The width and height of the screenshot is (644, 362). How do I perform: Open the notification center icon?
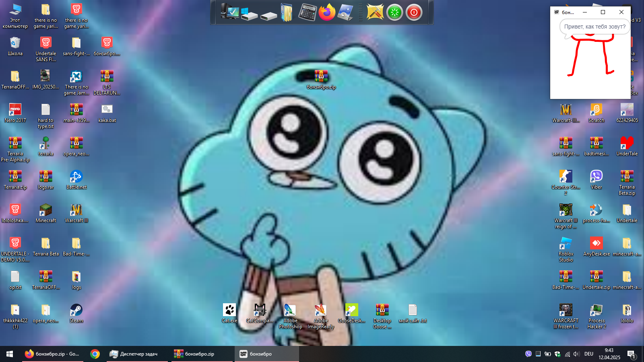click(x=631, y=354)
